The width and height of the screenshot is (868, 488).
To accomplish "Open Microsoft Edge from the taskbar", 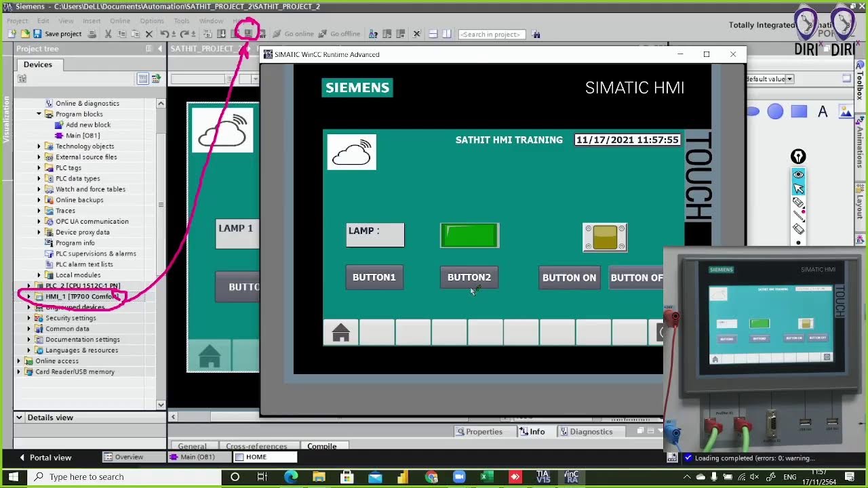I will coord(291,477).
